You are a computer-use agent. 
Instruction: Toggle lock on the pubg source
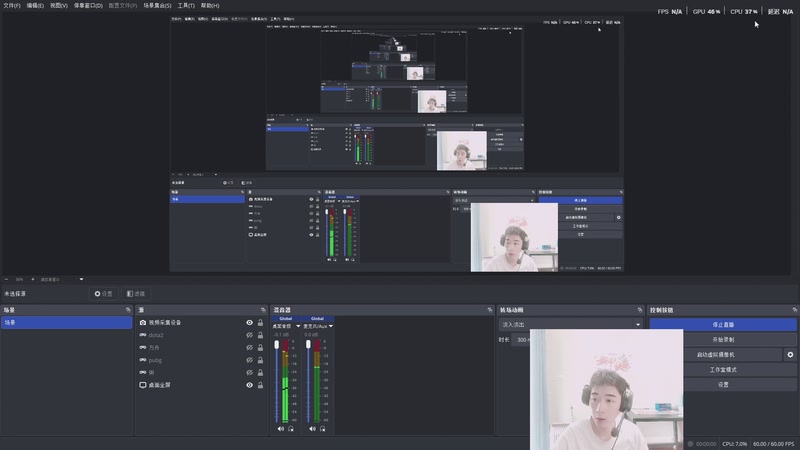coord(260,360)
